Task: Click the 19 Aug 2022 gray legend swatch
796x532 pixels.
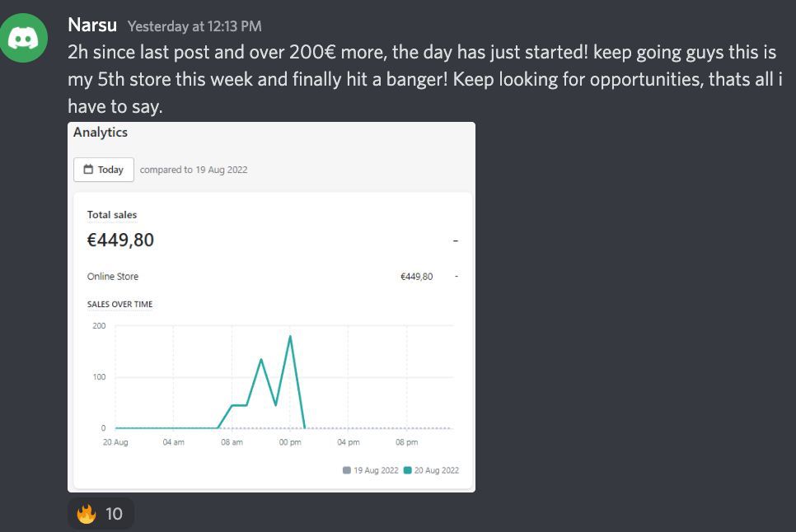Action: point(347,470)
